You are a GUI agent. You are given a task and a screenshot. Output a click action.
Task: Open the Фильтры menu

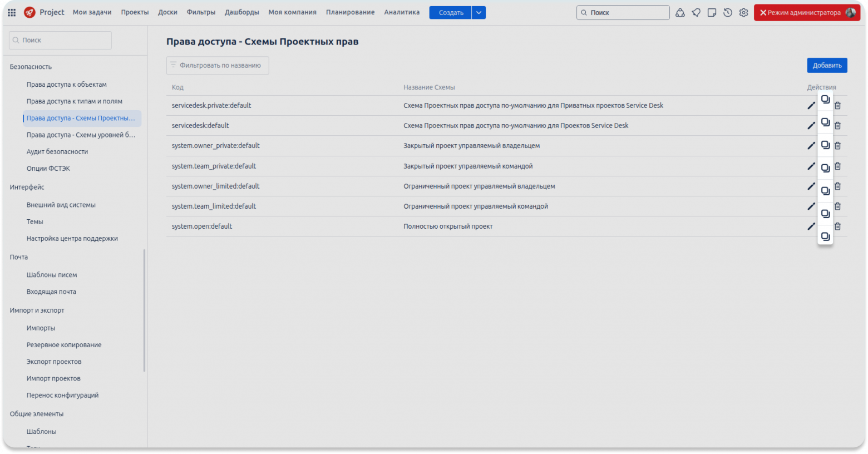coord(201,12)
